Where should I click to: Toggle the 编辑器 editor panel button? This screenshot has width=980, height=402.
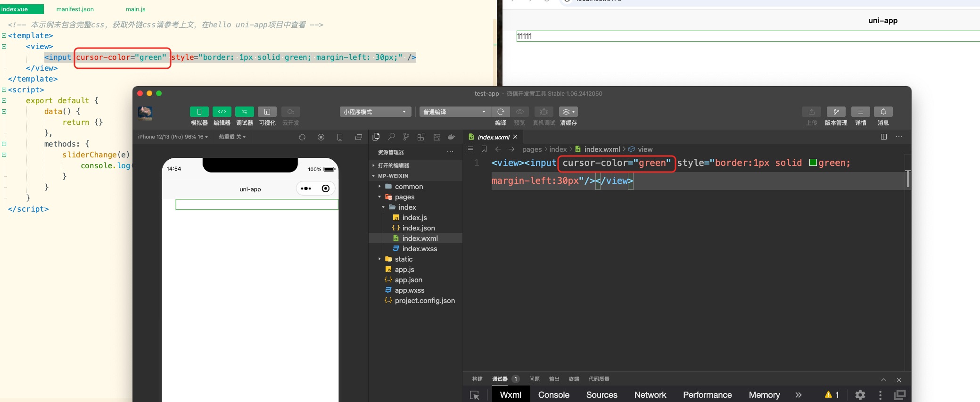pos(222,112)
